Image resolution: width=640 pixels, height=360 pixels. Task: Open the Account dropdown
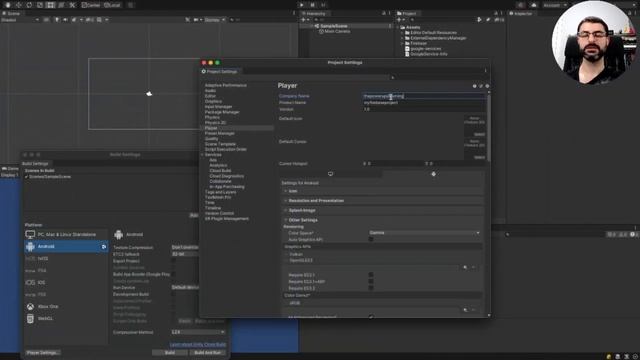point(554,5)
